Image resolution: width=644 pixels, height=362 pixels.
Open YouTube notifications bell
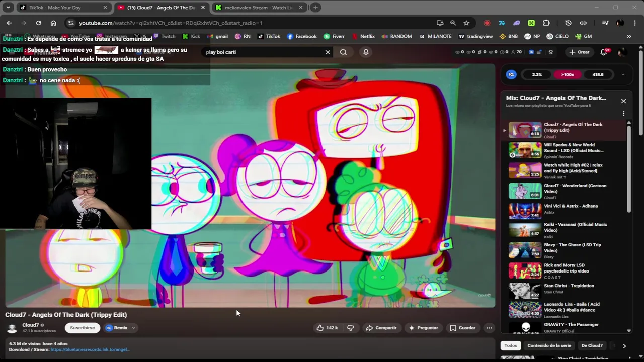[604, 52]
